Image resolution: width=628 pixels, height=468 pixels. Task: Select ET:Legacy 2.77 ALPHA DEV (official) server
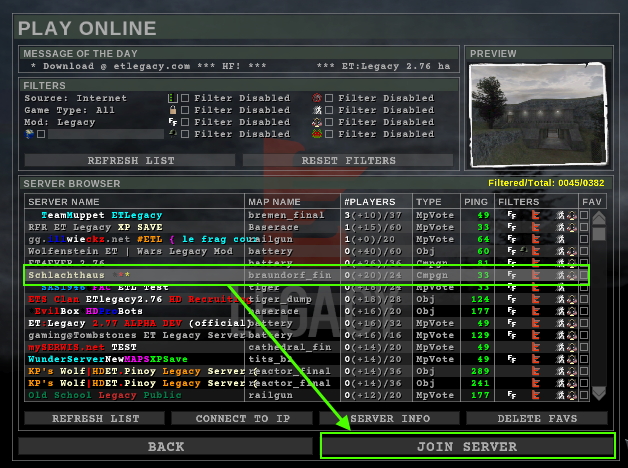[x=306, y=323]
